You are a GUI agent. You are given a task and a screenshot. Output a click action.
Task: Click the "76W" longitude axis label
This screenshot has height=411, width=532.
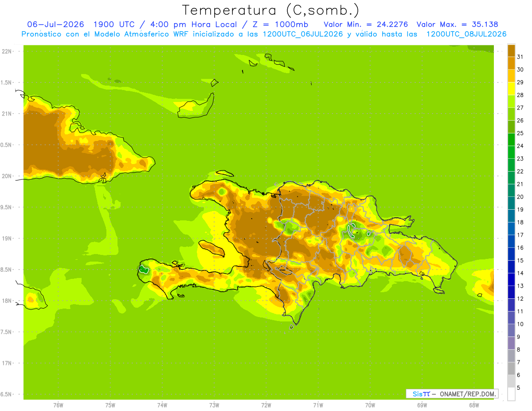click(x=58, y=405)
